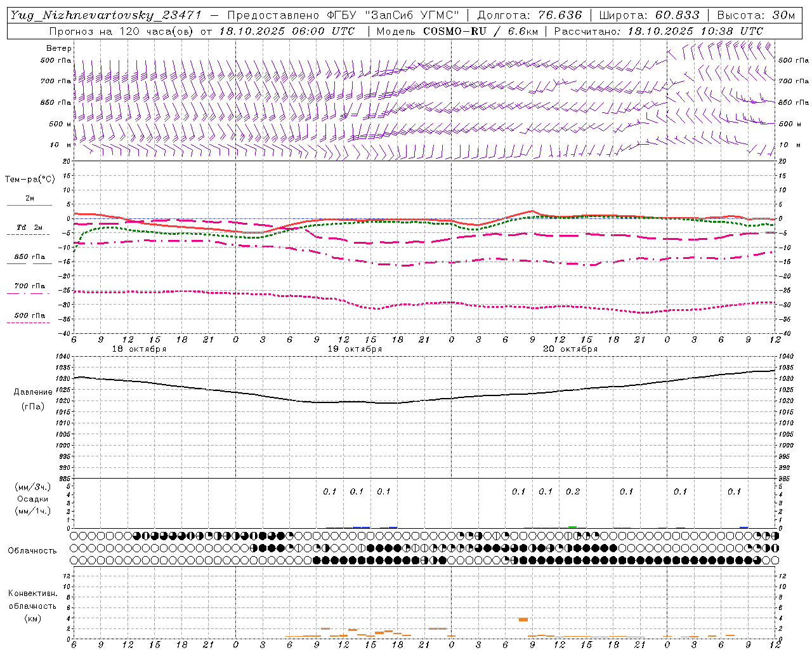Click the '(мм/1ч.)' precipitation unit label

[x=32, y=511]
